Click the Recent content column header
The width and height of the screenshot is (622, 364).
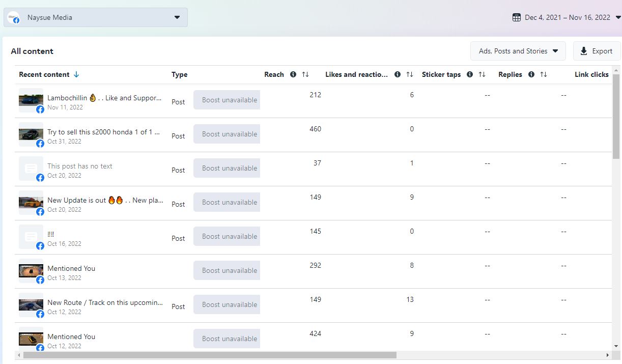pos(44,74)
